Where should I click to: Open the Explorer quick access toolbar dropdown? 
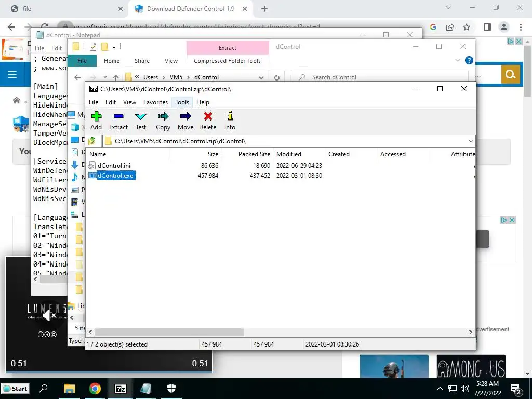tap(114, 47)
